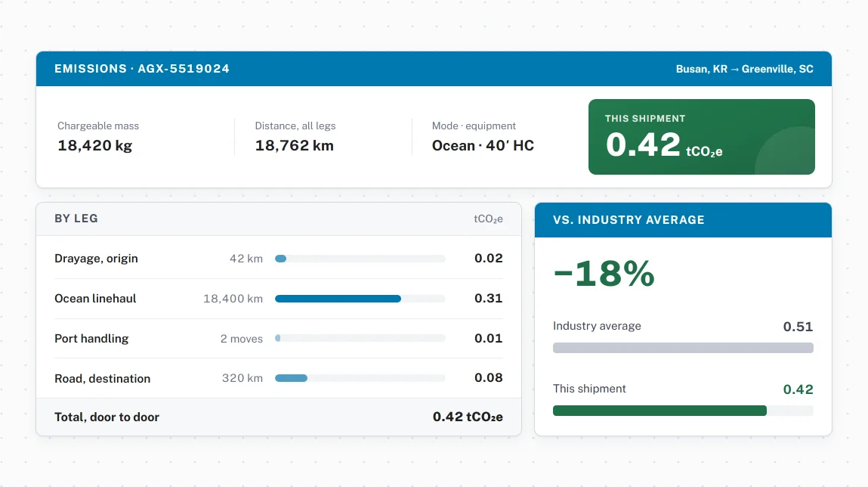Image resolution: width=868 pixels, height=487 pixels.
Task: Select the 0.42 figure in green card
Action: (x=643, y=144)
